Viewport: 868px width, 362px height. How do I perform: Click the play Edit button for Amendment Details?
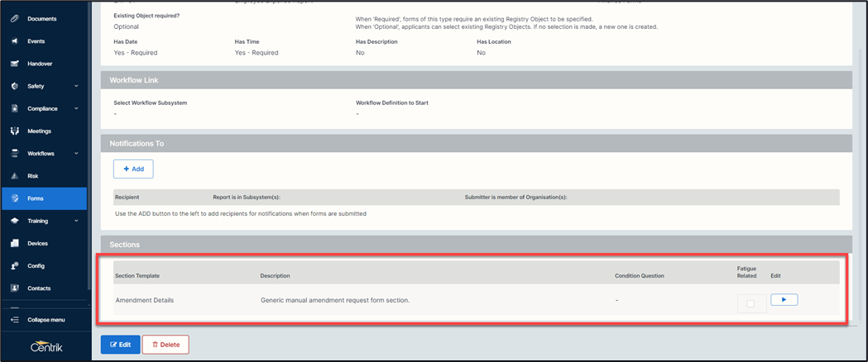click(784, 299)
